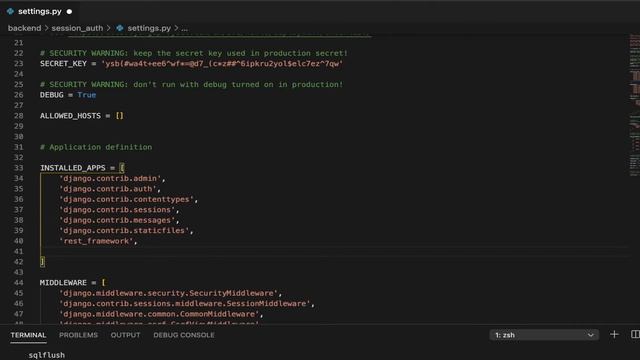This screenshot has height=360, width=640.
Task: Click the closing bracket on line 42
Action: tap(42, 262)
